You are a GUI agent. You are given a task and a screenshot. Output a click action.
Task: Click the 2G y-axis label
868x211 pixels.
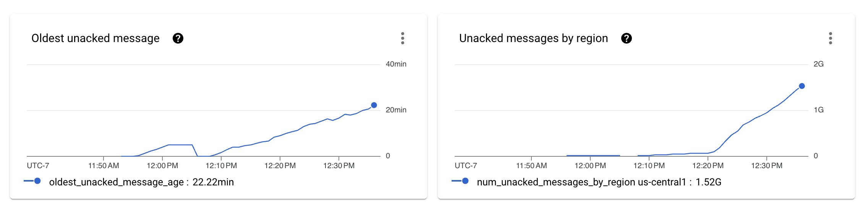(x=818, y=64)
